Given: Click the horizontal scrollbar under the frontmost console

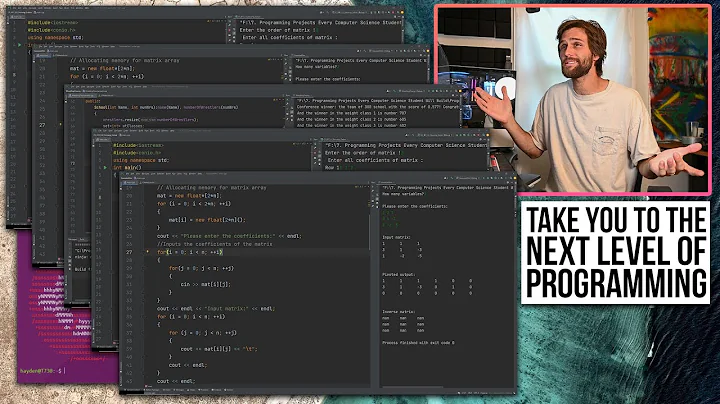Looking at the screenshot, I should [x=413, y=387].
